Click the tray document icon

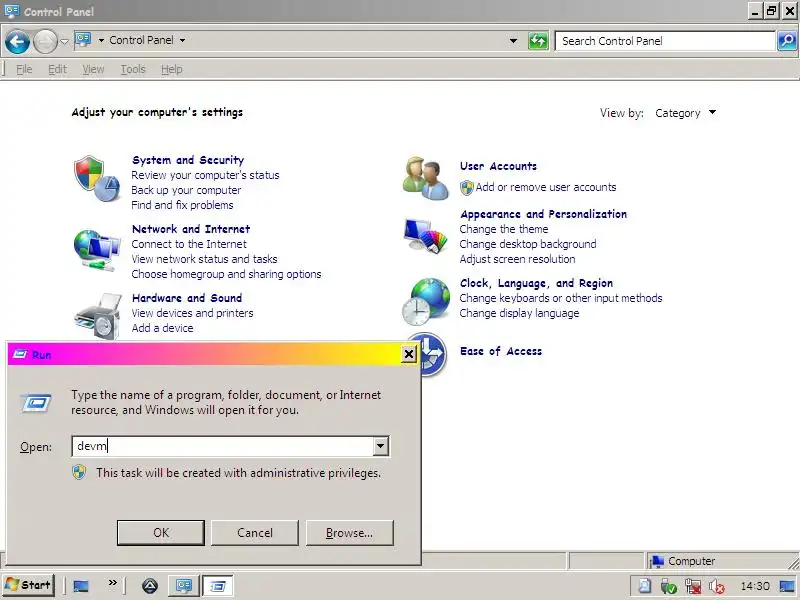pos(645,586)
